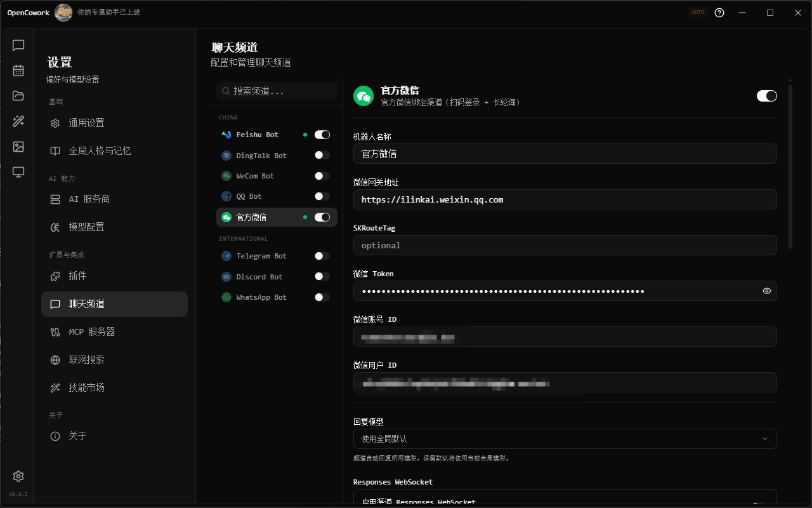Open the 回复模型 dropdown showing 使用全局默认
This screenshot has height=508, width=812.
565,438
